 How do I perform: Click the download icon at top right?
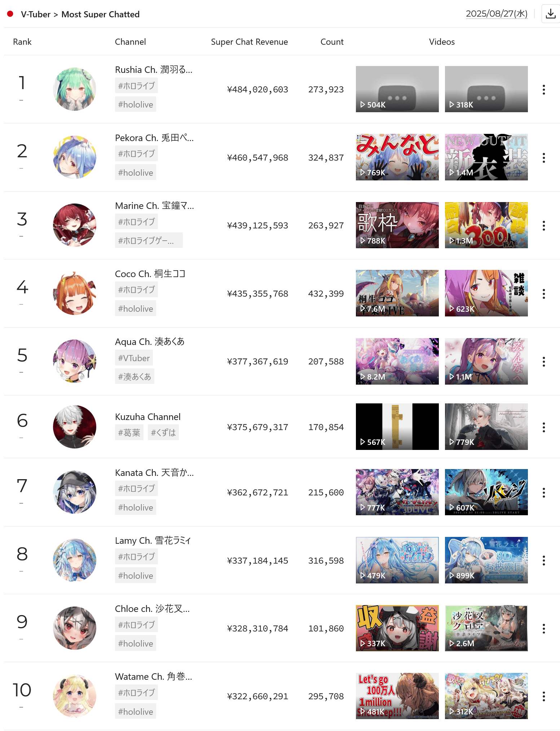coord(550,14)
